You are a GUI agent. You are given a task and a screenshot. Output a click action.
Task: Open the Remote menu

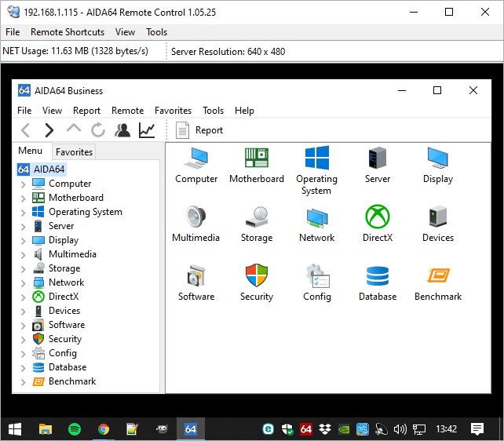(128, 111)
